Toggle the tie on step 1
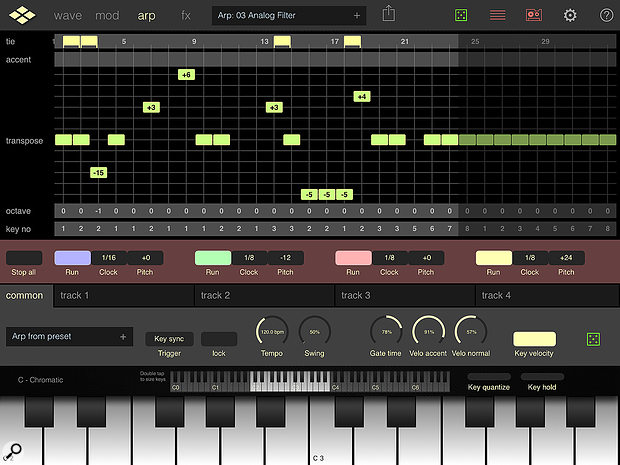Viewport: 620px width, 465px height. click(x=72, y=42)
